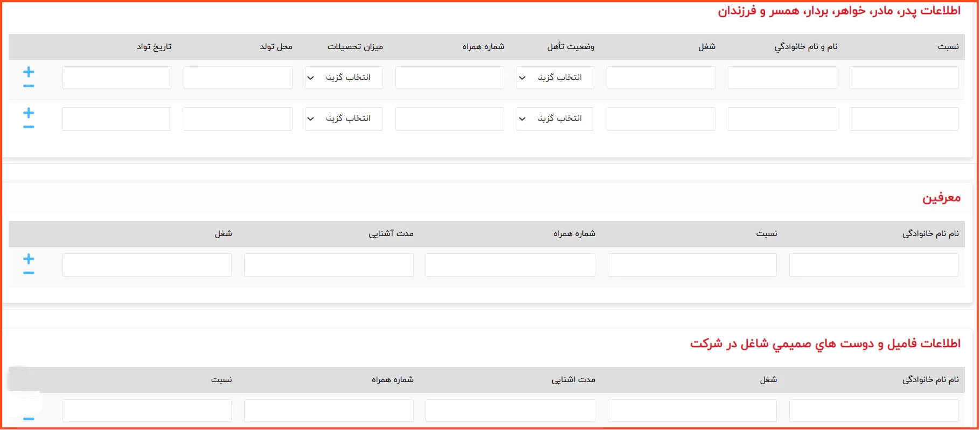Select تاریخ تولد field in first family row
The width and height of the screenshot is (980, 430).
click(116, 78)
